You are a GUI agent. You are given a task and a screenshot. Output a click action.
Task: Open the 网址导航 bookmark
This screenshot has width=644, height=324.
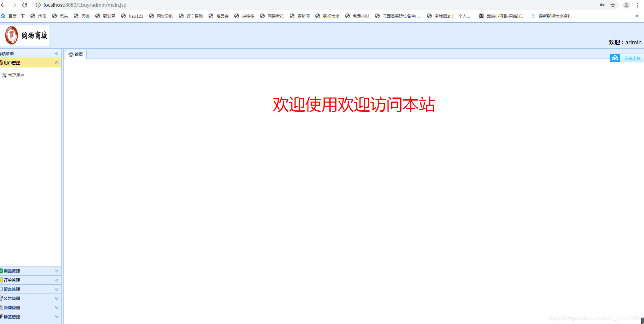click(x=161, y=16)
